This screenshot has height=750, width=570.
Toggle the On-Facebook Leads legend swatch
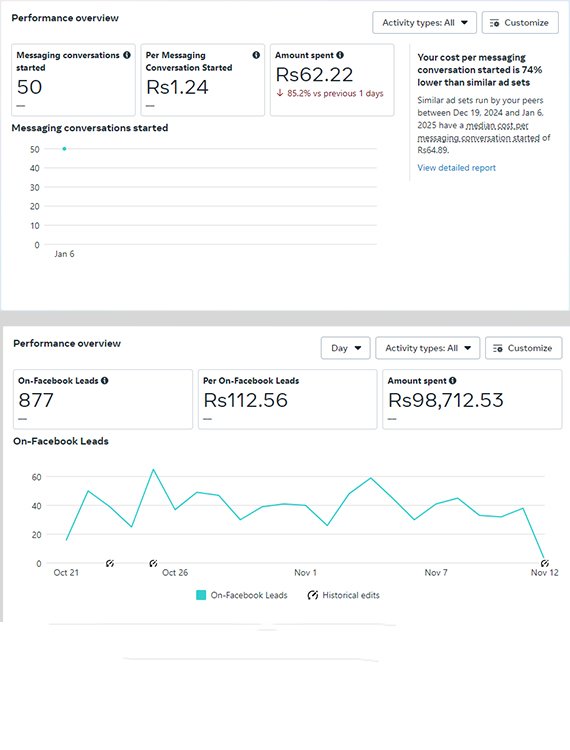(201, 595)
